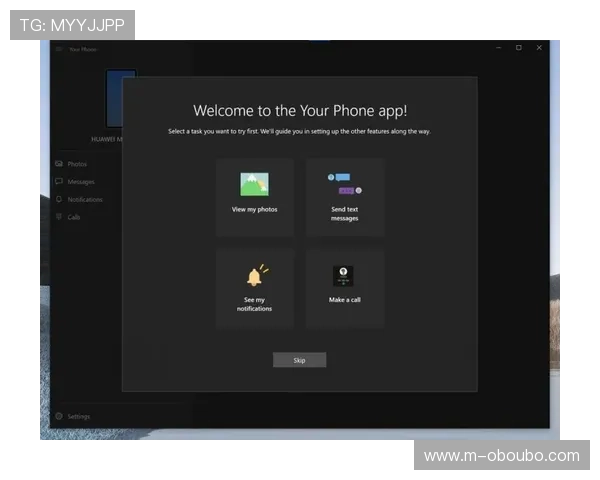Screen dimensions: 600x480
Task: Click the phone contact icon for calls
Action: [344, 276]
